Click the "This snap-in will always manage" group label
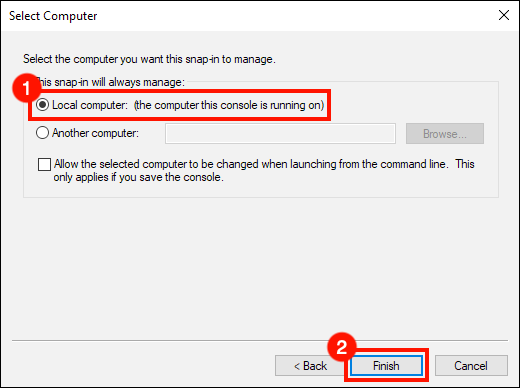Image resolution: width=520 pixels, height=388 pixels. point(111,82)
